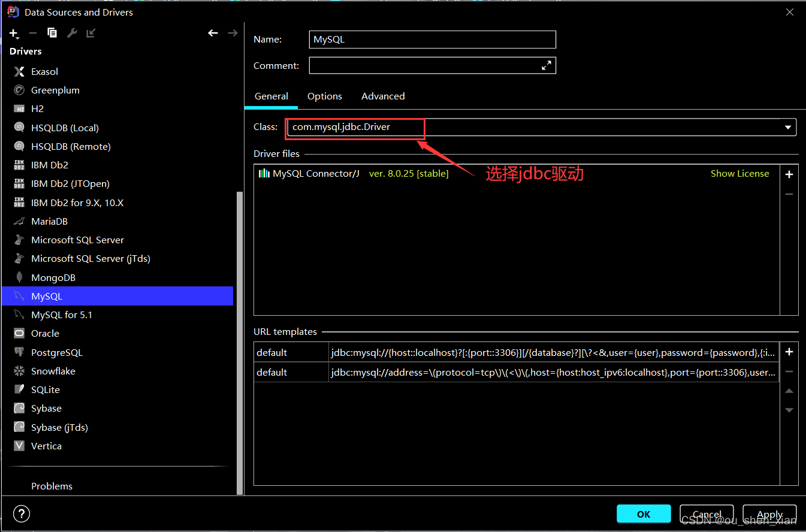The image size is (806, 532).
Task: Click the OK button
Action: 644,514
